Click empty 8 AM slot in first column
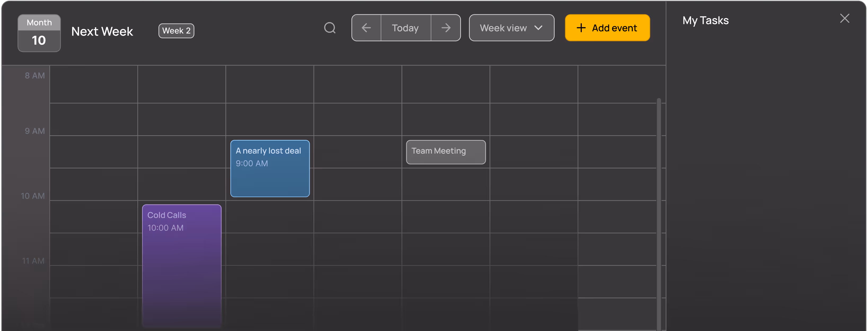 94,84
